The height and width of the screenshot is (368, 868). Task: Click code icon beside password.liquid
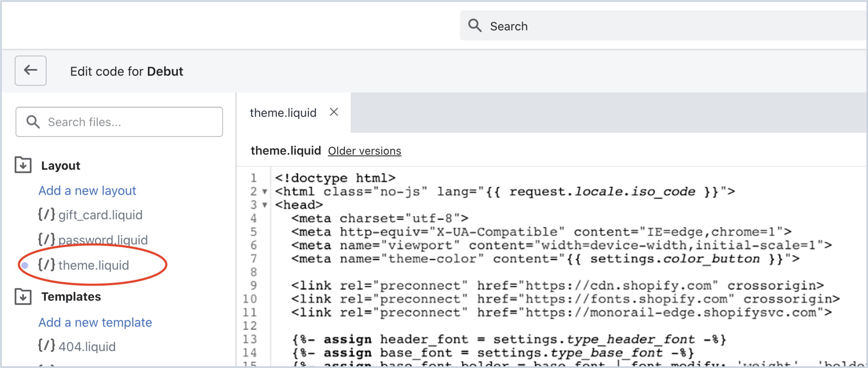pyautogui.click(x=46, y=239)
